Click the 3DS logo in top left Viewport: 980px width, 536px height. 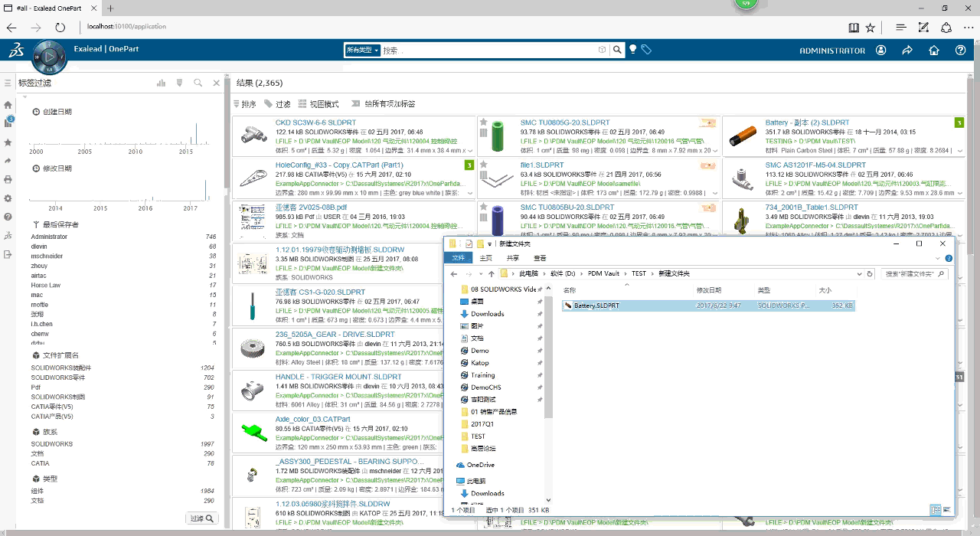click(x=17, y=51)
